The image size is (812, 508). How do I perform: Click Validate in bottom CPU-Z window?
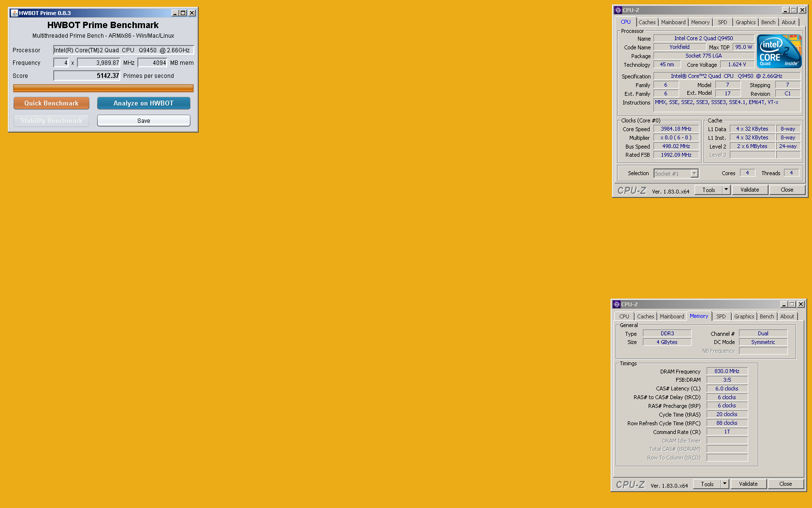point(748,484)
